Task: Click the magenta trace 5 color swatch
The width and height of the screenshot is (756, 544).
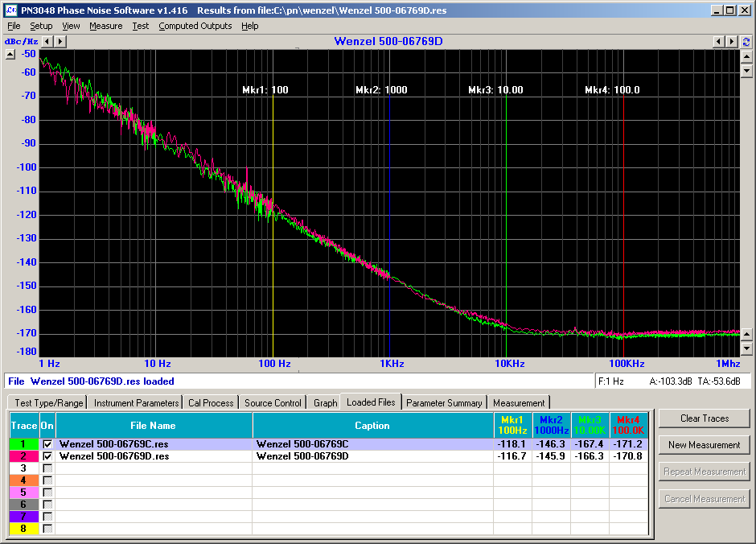Action: (23, 492)
